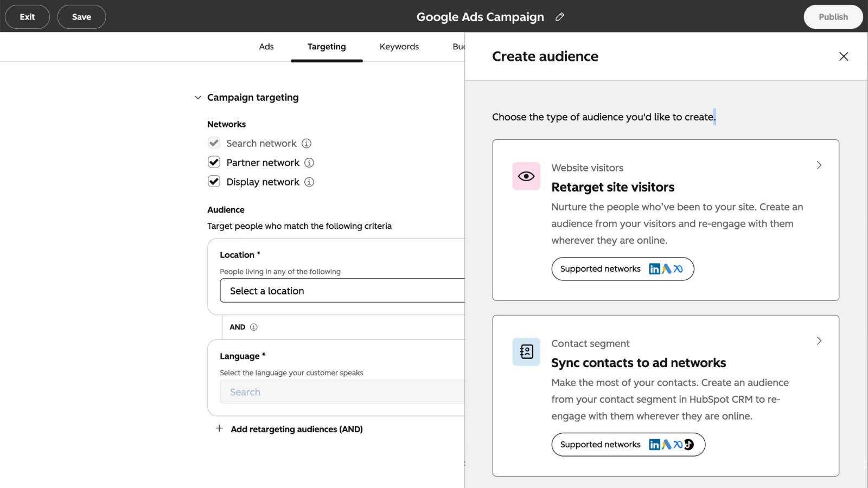
Task: Click Google Ads icon in Website visitors card
Action: (x=667, y=269)
